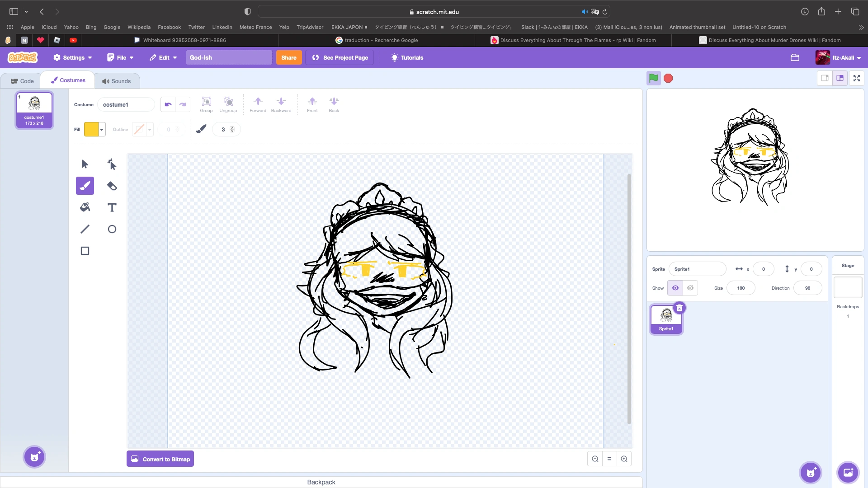Click the Share button
Screen dimensions: 868x488
288,57
